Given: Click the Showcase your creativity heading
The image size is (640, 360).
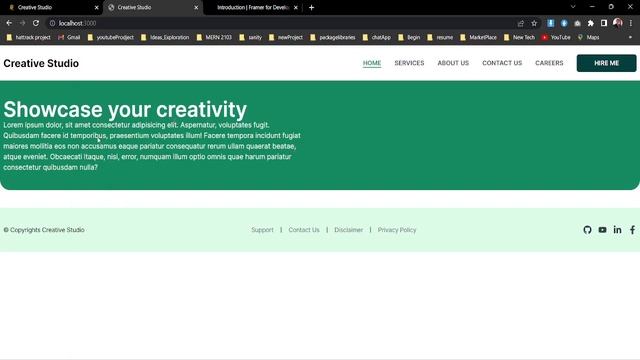Looking at the screenshot, I should click(x=125, y=109).
